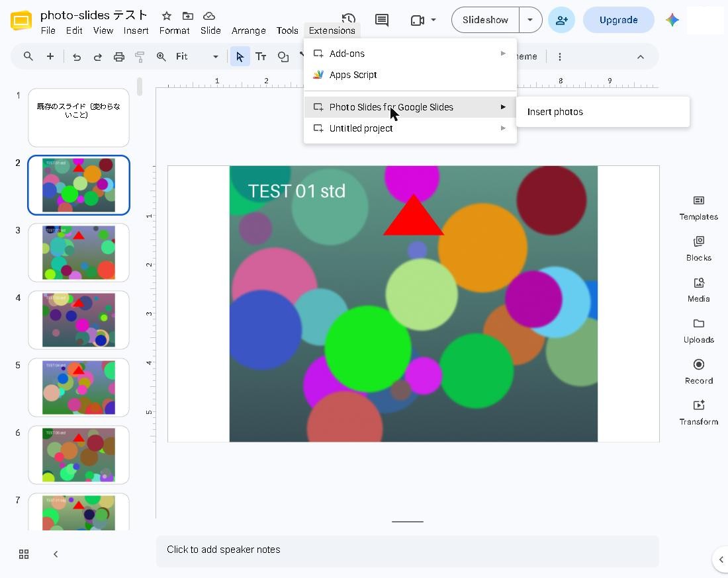Open the Insert menu
This screenshot has width=728, height=578.
(136, 30)
